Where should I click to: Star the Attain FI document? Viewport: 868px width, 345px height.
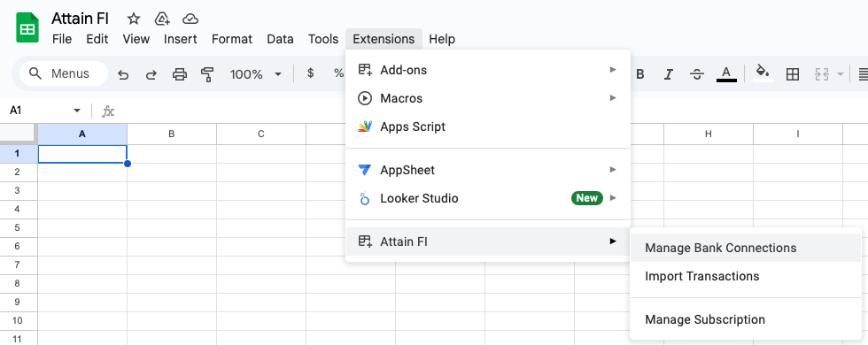coord(134,19)
